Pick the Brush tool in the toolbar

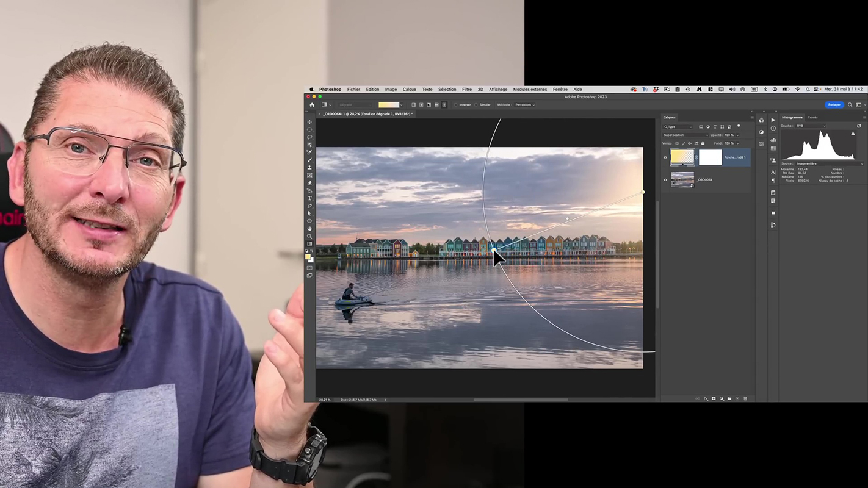pos(310,160)
